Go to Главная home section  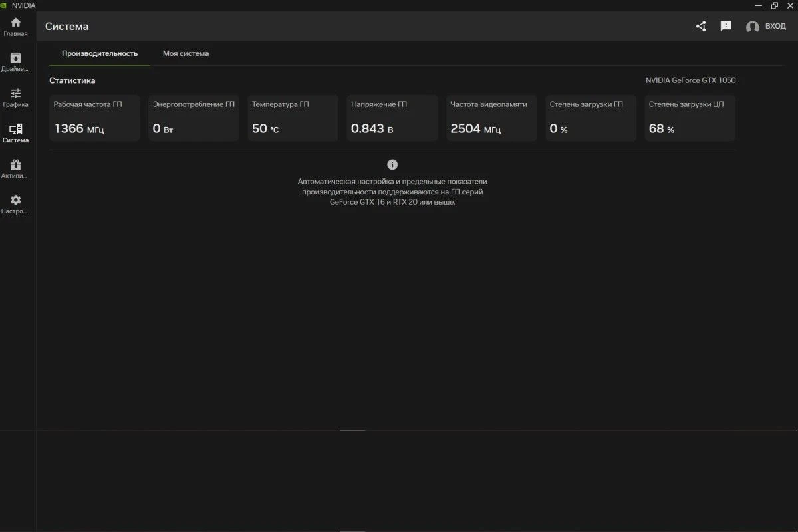pyautogui.click(x=15, y=27)
